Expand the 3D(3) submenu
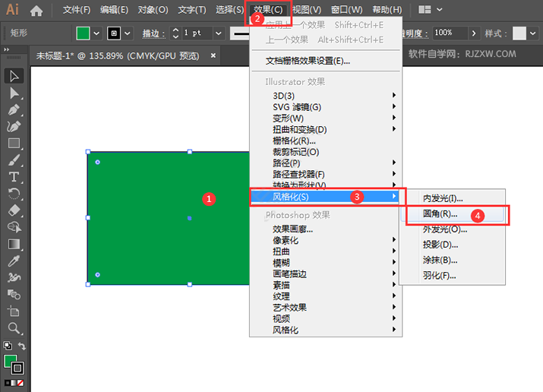Viewport: 543px width, 392px height. tap(326, 95)
